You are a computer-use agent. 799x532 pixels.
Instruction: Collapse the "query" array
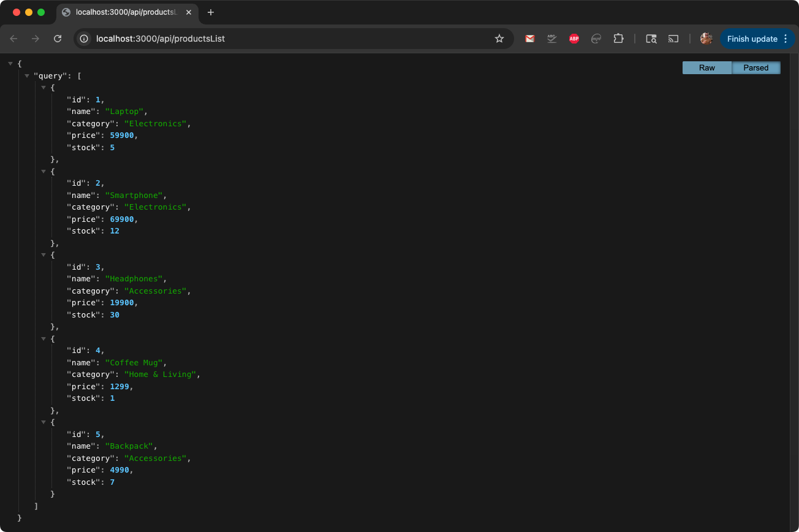tap(27, 76)
